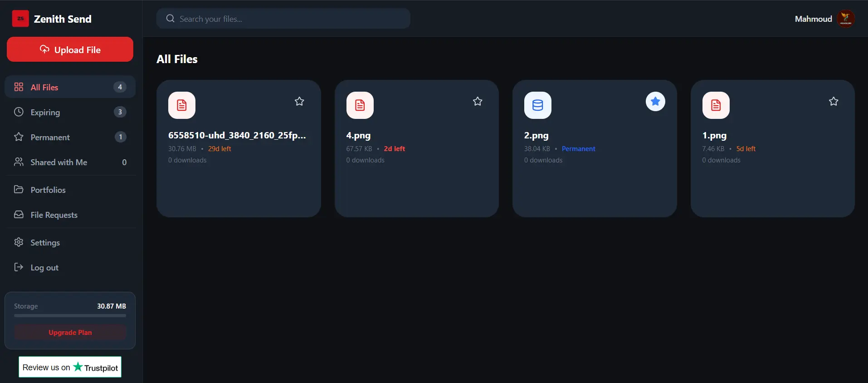Click the upload cloud icon
Image resolution: width=868 pixels, height=383 pixels.
pos(44,49)
